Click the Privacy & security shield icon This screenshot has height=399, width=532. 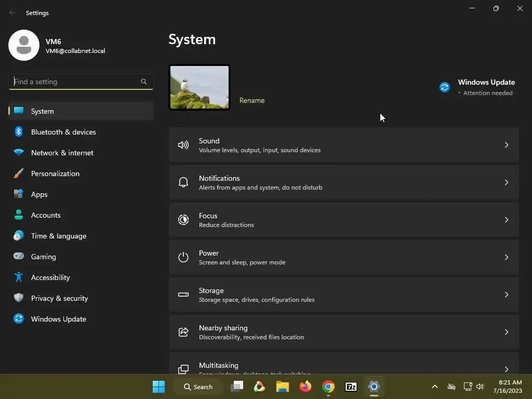click(x=19, y=298)
